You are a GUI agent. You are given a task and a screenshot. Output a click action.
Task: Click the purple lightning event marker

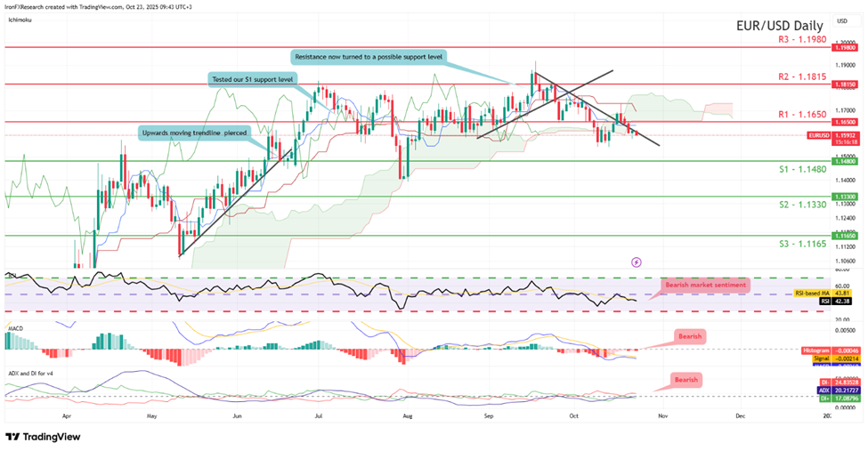[636, 262]
